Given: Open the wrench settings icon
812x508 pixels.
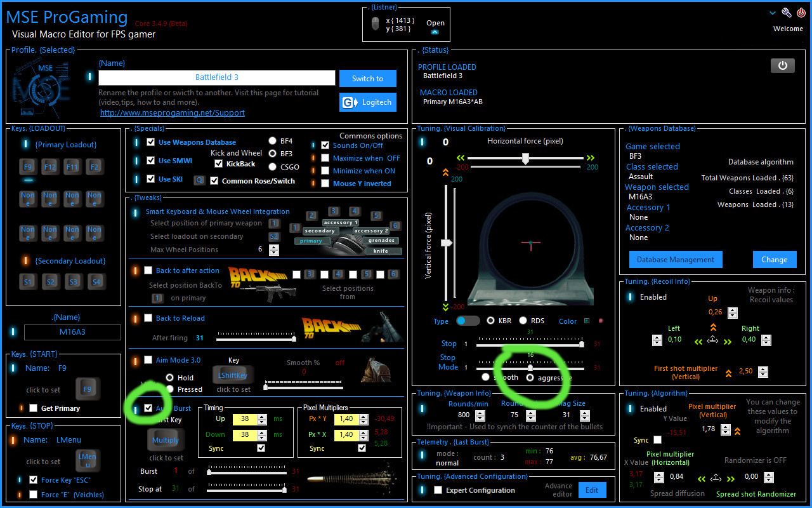Looking at the screenshot, I should (787, 13).
